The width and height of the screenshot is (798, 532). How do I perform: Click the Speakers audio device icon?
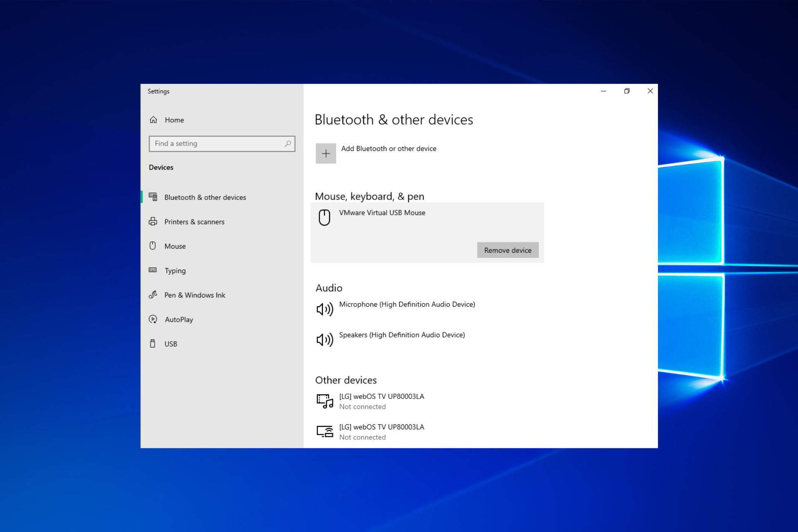point(325,340)
